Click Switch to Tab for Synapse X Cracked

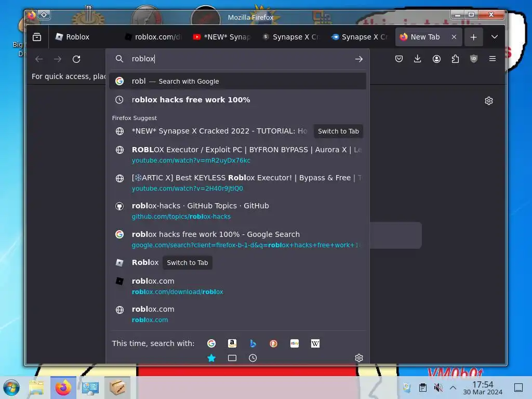coord(338,131)
